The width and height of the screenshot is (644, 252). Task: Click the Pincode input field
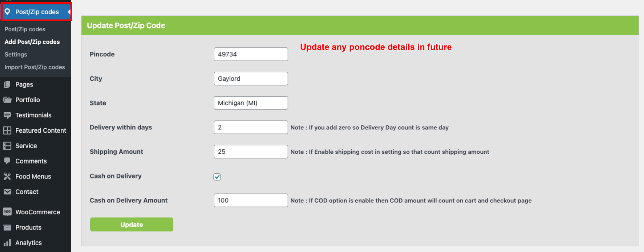point(251,54)
